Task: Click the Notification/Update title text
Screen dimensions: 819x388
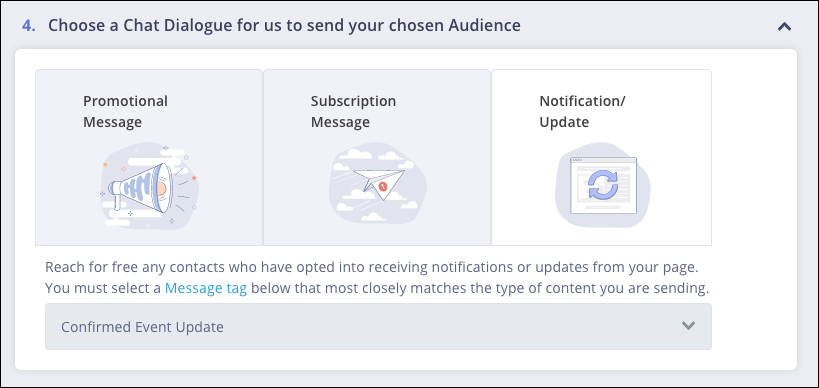Action: coord(582,111)
